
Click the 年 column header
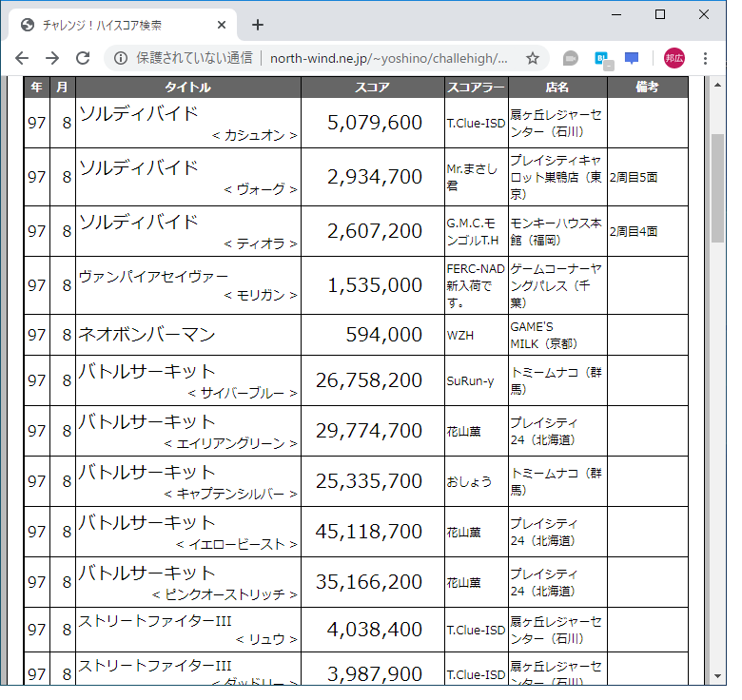click(x=37, y=87)
